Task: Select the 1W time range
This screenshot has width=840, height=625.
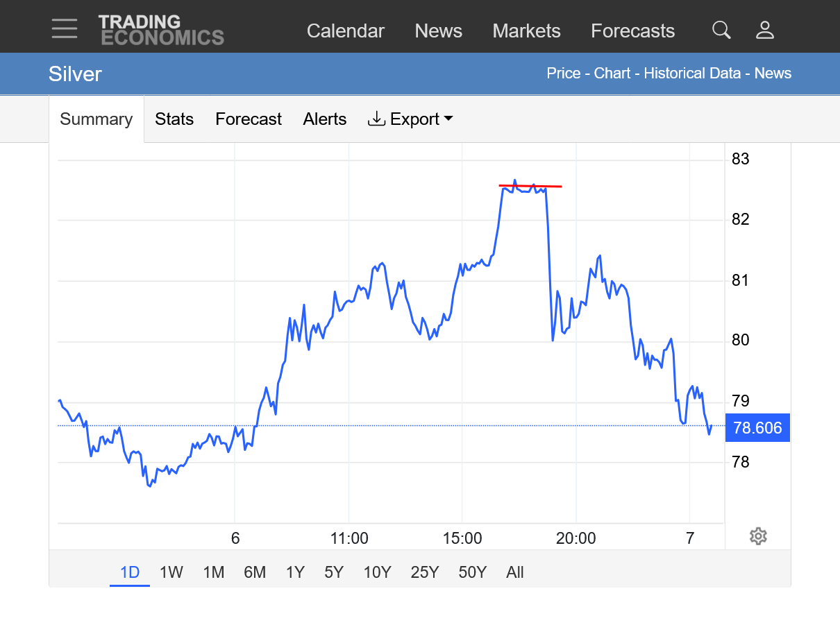Action: pos(171,572)
